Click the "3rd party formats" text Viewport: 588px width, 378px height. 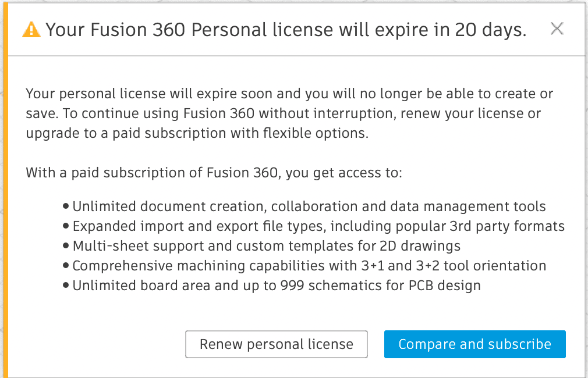(505, 226)
